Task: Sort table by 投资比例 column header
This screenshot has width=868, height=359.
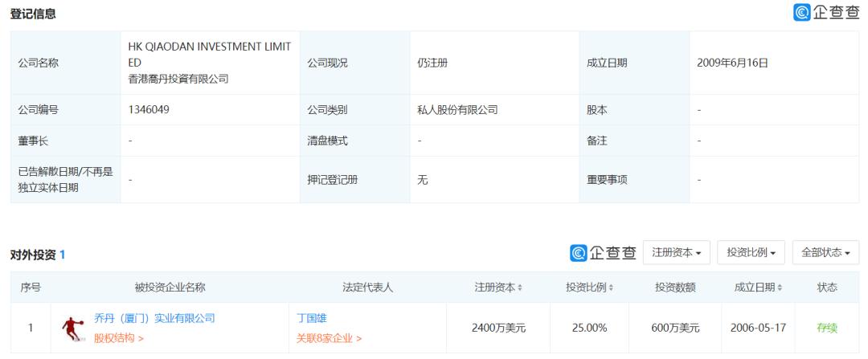Action: click(590, 288)
